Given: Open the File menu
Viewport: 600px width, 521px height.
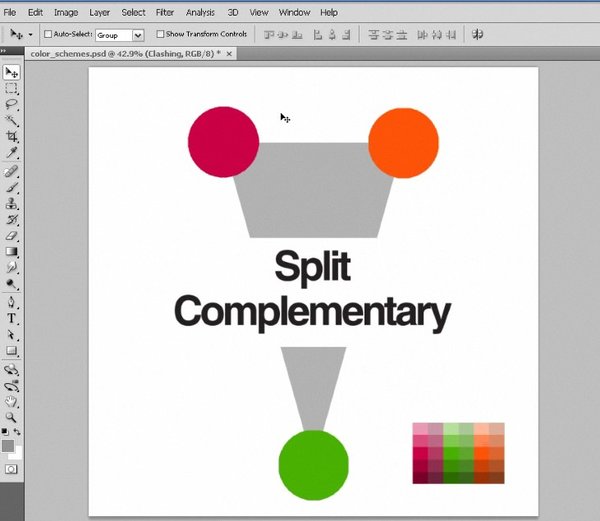Looking at the screenshot, I should [10, 13].
